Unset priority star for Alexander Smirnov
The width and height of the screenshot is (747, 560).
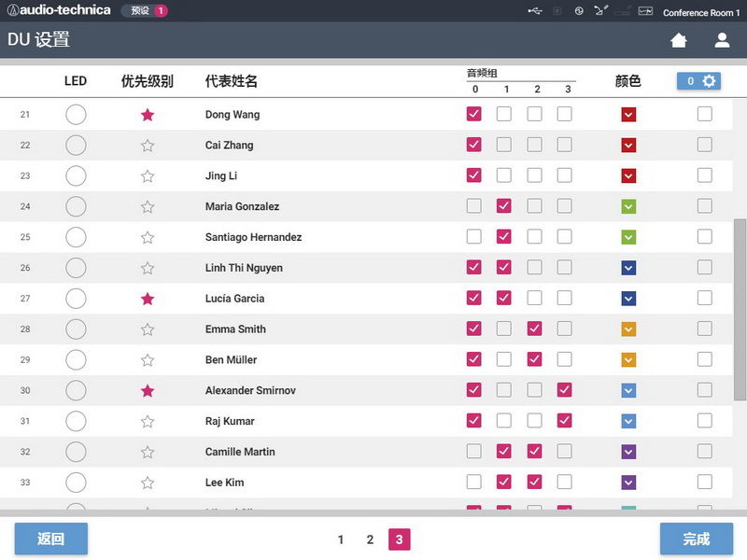pos(148,391)
